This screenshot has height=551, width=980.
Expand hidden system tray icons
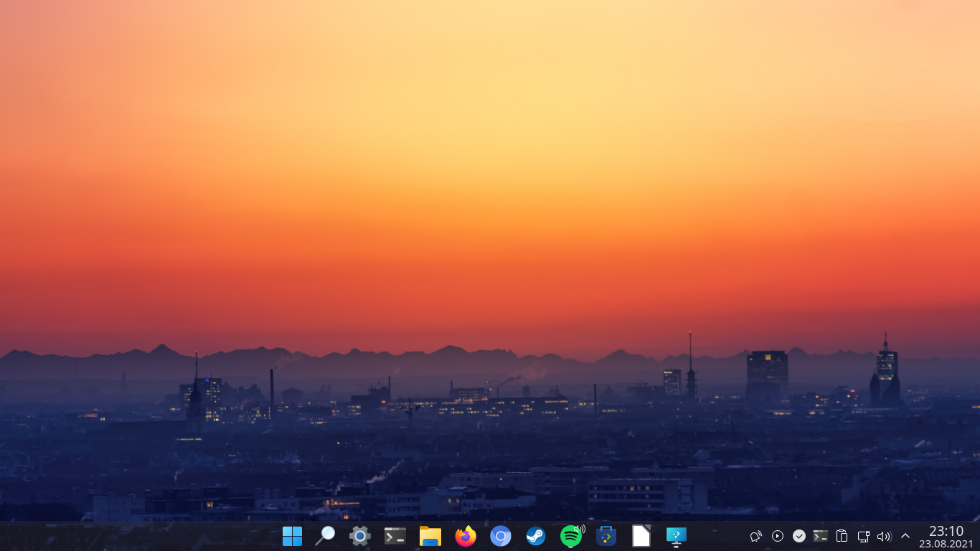pyautogui.click(x=905, y=536)
